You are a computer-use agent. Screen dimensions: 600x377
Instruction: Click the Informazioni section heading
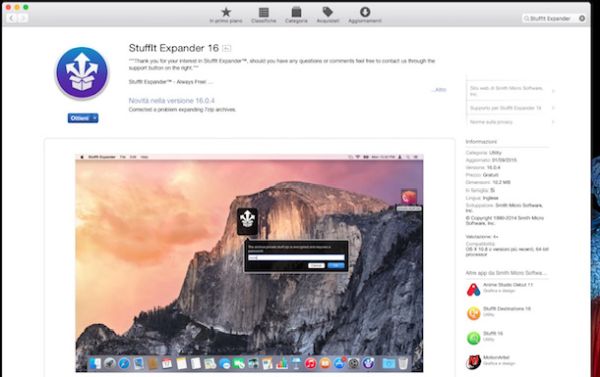[481, 142]
